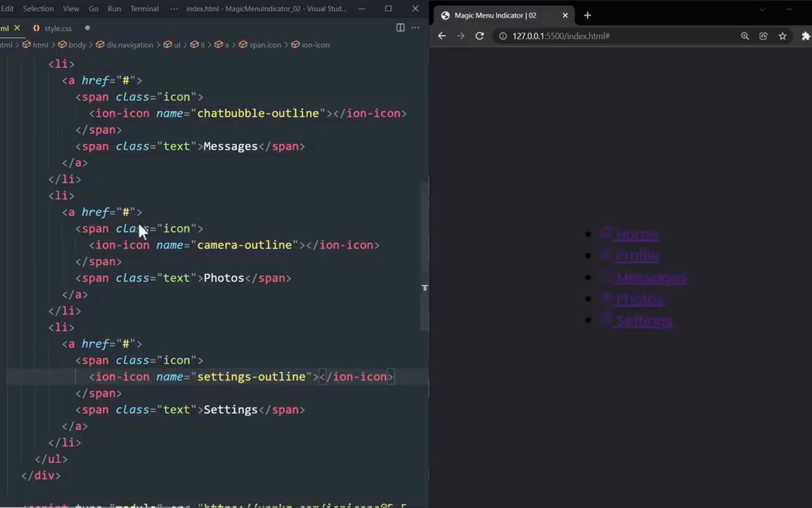Image resolution: width=812 pixels, height=508 pixels.
Task: Go back in the browser
Action: point(441,36)
